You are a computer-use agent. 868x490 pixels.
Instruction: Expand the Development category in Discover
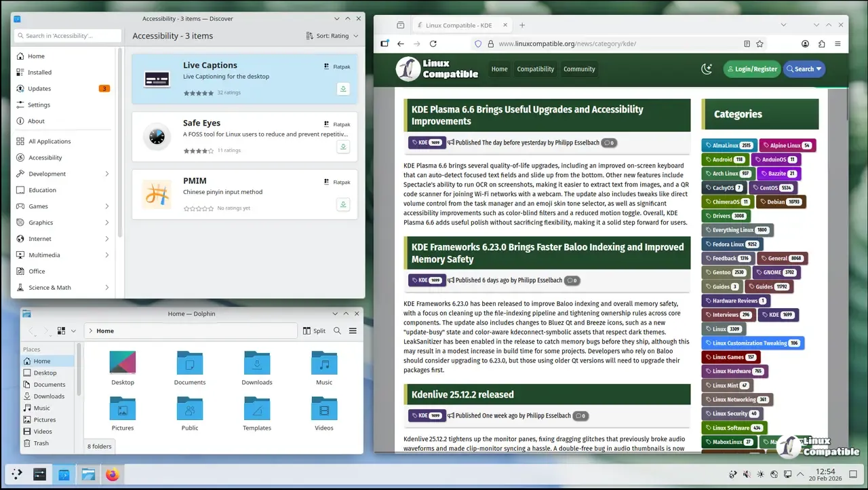(106, 174)
